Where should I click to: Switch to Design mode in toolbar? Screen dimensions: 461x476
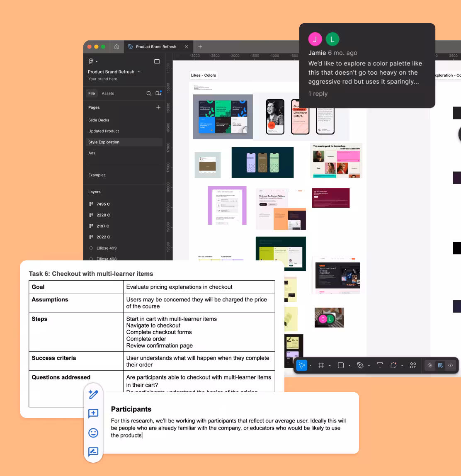click(x=440, y=366)
